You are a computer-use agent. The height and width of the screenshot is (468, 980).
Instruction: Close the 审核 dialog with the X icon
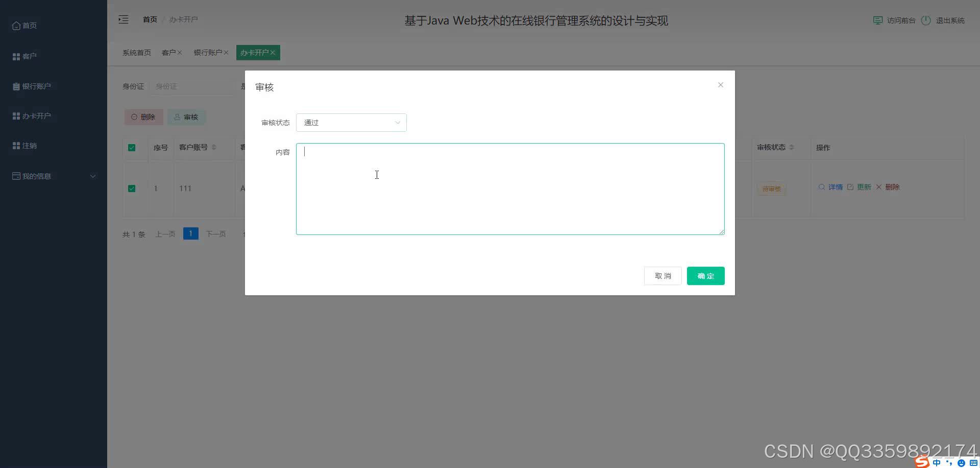(x=720, y=85)
